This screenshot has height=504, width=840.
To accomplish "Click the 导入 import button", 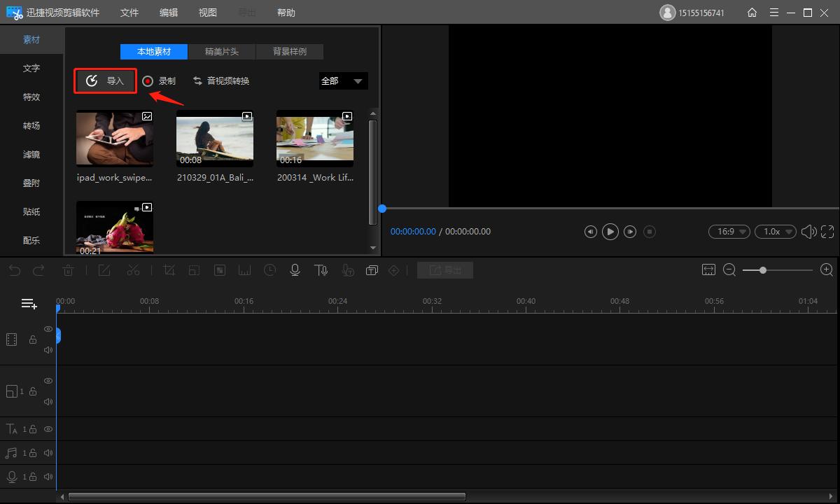I will (106, 81).
